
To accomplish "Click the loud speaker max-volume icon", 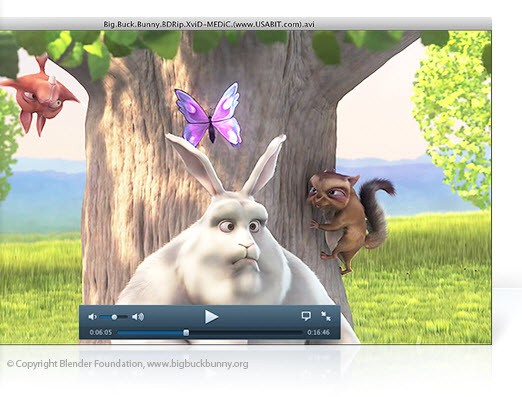I will pos(138,317).
